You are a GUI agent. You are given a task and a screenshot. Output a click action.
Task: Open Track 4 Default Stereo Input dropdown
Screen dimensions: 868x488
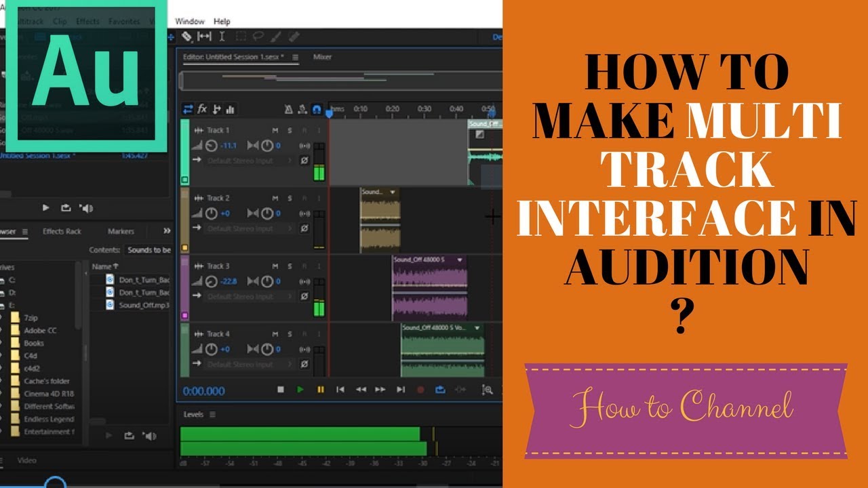[x=250, y=364]
